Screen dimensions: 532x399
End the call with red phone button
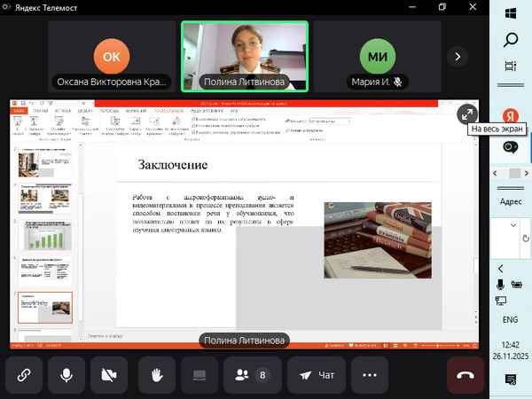(x=465, y=375)
